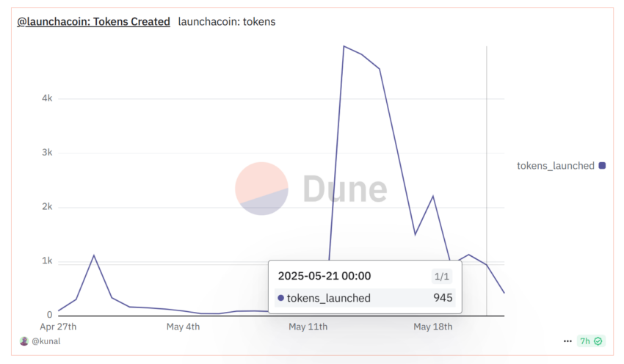Click the May 4th x-axis label
This screenshot has height=364, width=624.
pyautogui.click(x=184, y=327)
